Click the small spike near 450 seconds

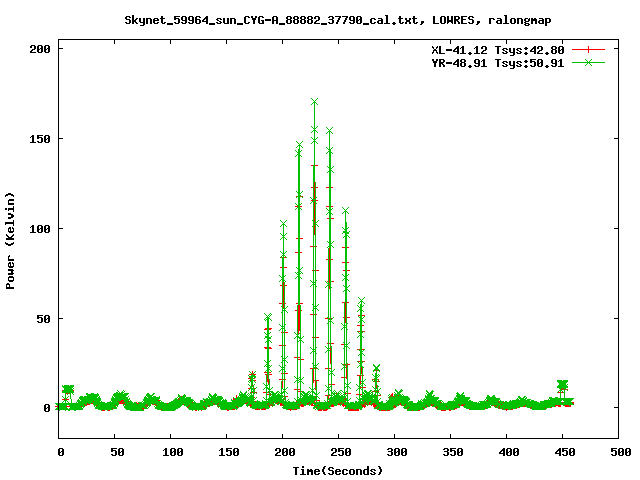pos(563,385)
